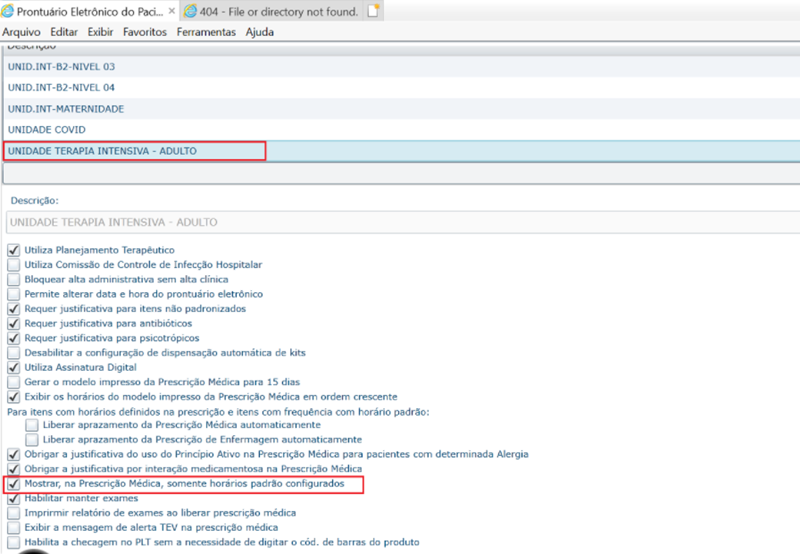Select row UNIDADE COVID
This screenshot has height=554, width=800.
tap(402, 130)
